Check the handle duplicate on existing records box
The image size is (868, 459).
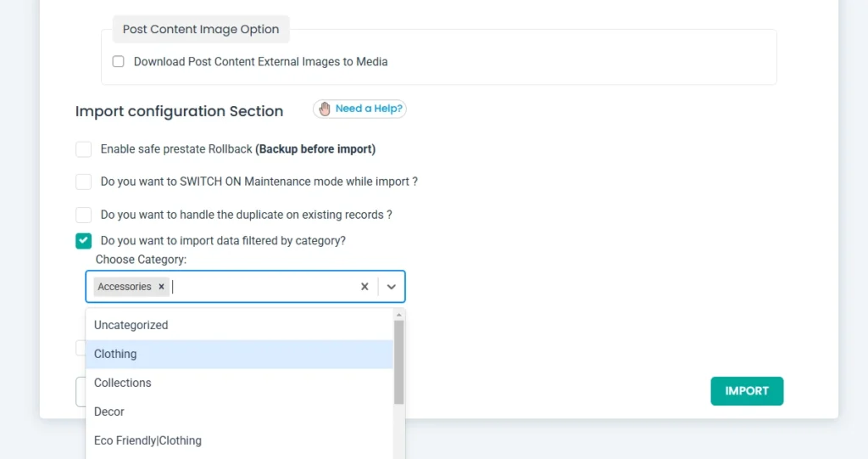click(83, 215)
